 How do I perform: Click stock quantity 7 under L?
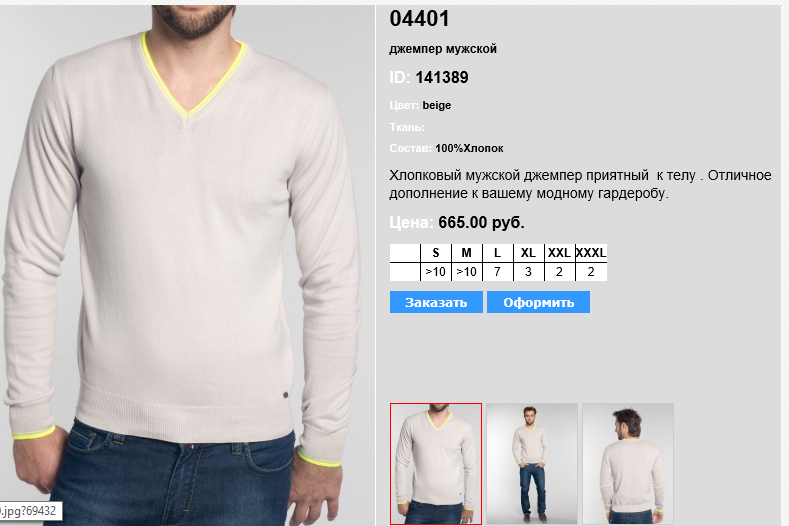point(497,272)
